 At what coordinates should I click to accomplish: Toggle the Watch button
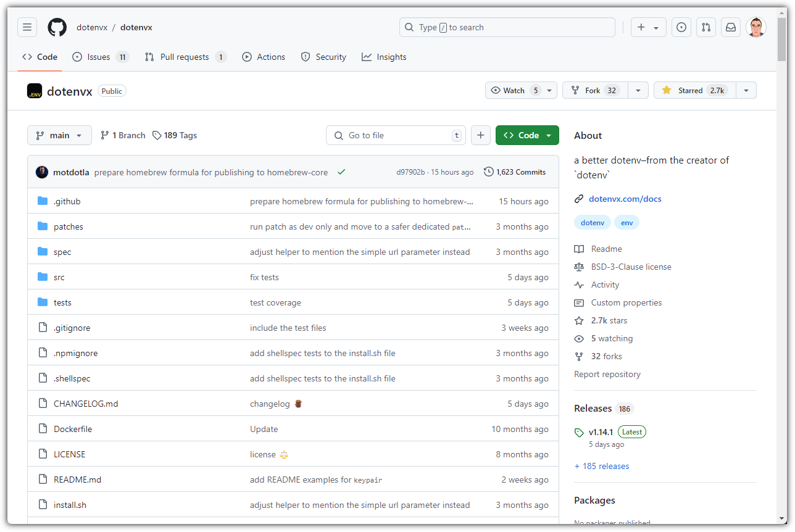pyautogui.click(x=522, y=90)
